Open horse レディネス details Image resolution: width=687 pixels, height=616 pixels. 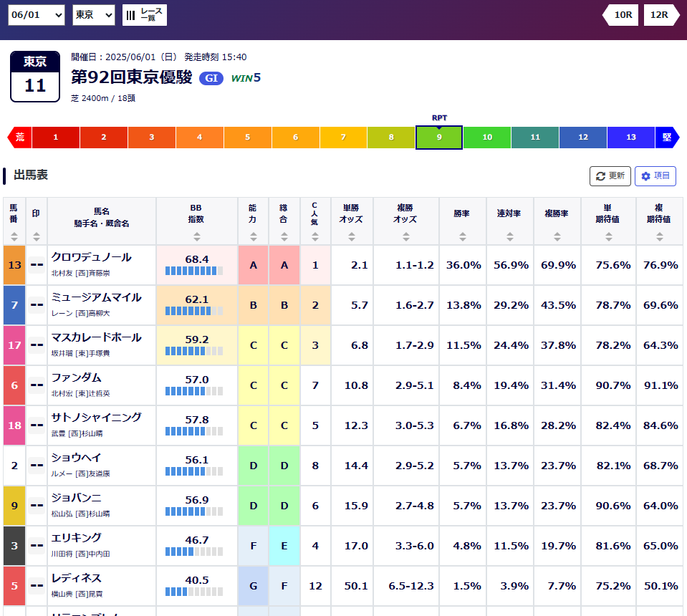tap(76, 578)
